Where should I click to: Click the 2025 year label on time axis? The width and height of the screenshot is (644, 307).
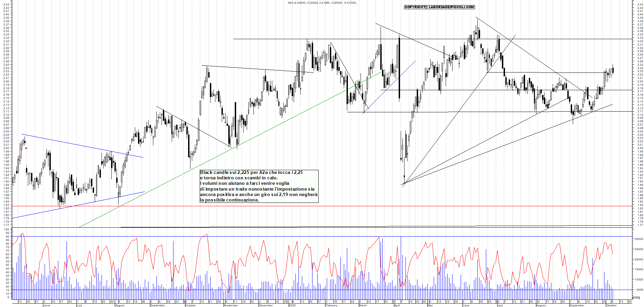[x=292, y=305]
